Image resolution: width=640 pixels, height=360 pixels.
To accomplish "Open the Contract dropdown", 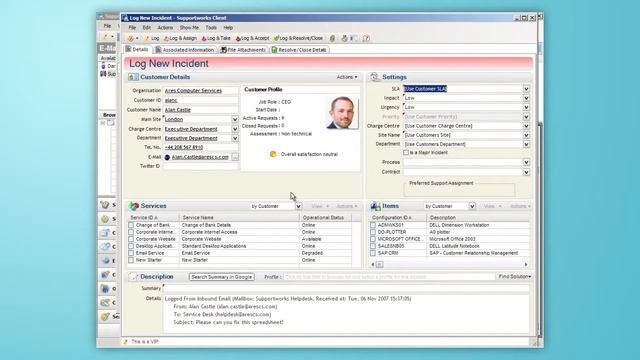I will click(526, 172).
